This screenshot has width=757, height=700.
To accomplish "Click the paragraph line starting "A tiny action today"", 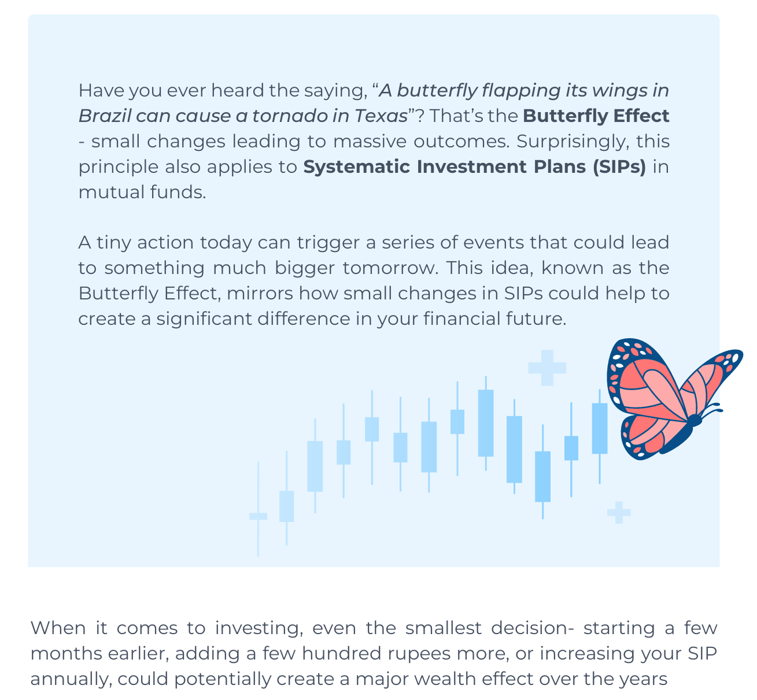I will [x=373, y=242].
